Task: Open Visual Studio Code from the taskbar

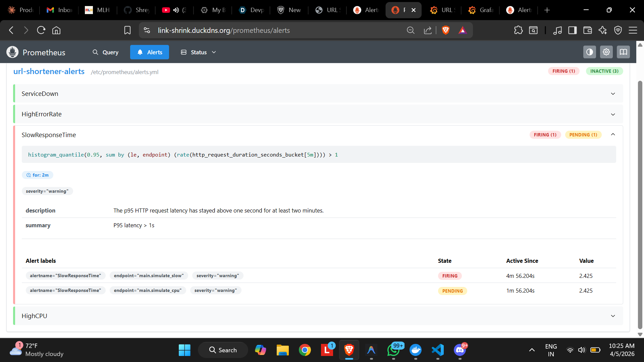Action: tap(438, 350)
